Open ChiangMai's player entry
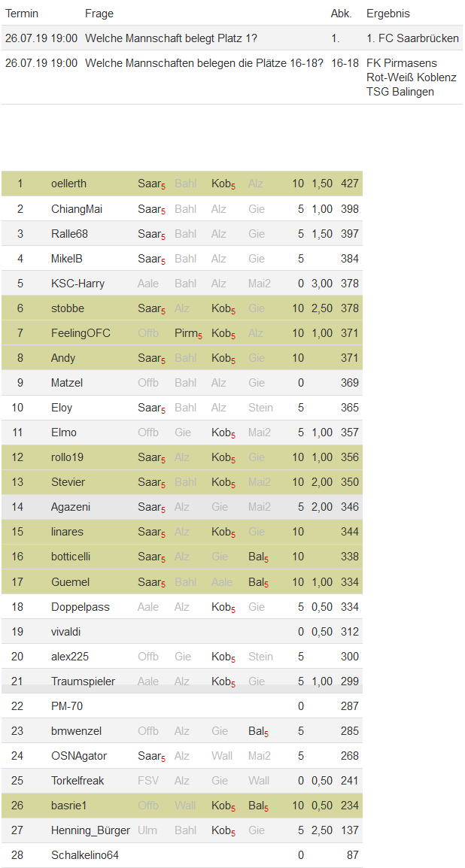 [71, 208]
